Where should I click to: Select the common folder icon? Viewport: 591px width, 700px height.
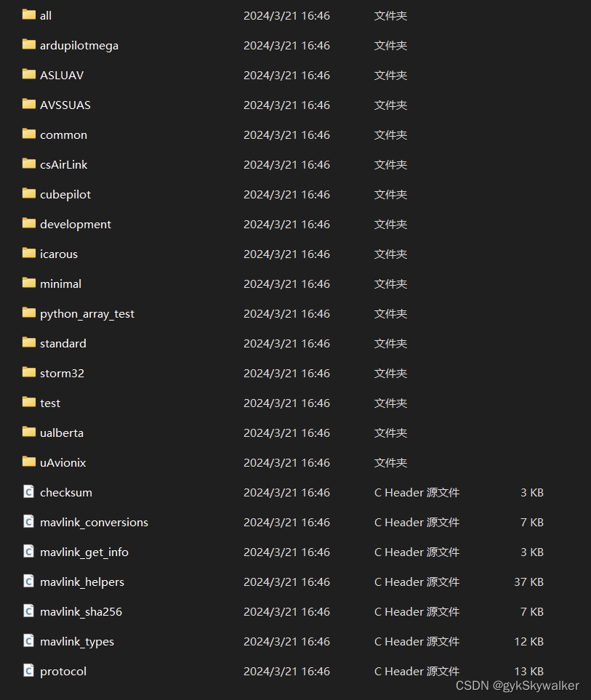[x=29, y=134]
